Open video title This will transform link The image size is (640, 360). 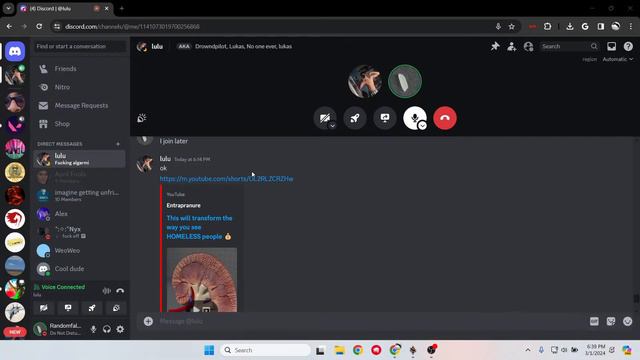click(x=199, y=227)
